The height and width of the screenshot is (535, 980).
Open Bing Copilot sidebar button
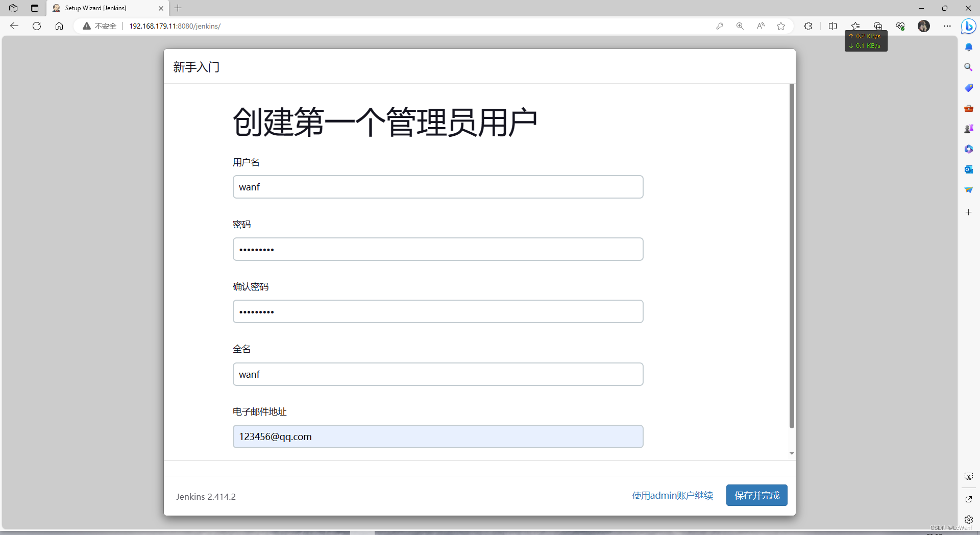(968, 26)
